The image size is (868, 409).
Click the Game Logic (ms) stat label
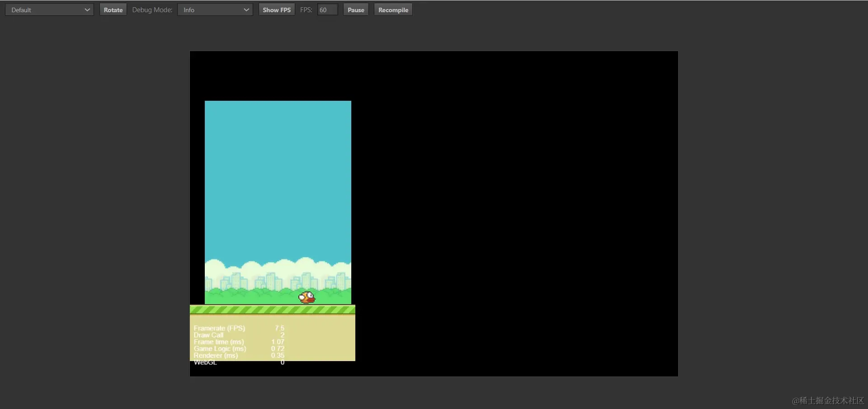220,348
